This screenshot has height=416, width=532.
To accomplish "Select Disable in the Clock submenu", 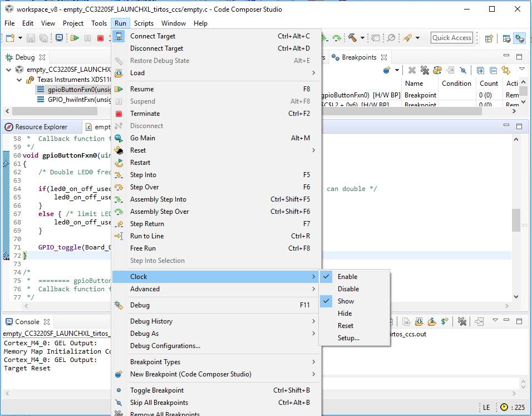I will tap(348, 289).
